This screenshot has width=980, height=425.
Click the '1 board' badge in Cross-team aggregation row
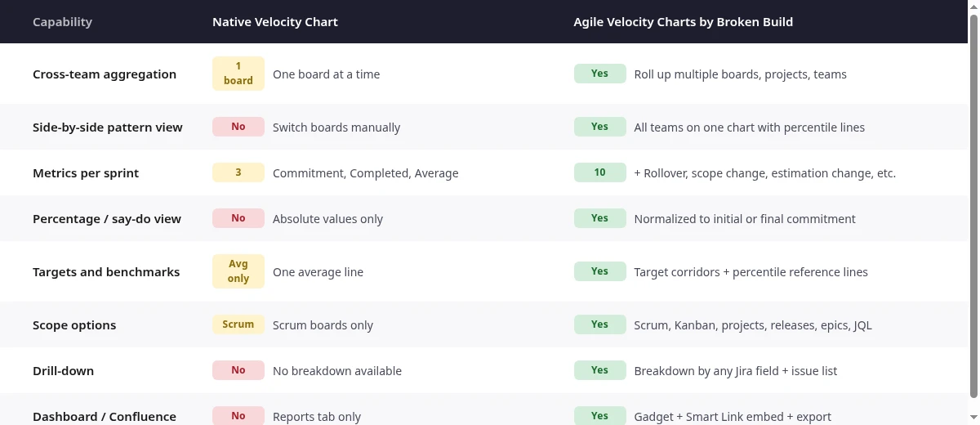[x=238, y=74]
